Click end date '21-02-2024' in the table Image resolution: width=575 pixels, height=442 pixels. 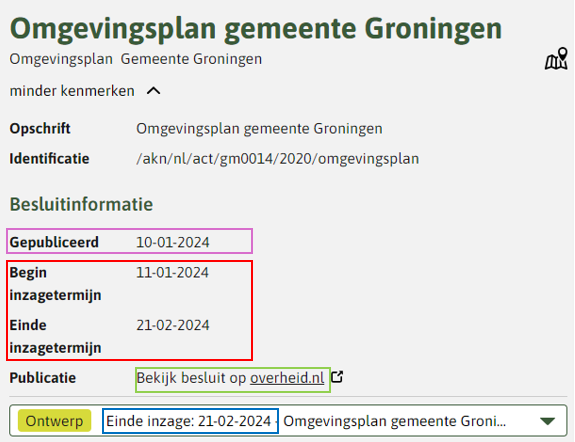pyautogui.click(x=173, y=325)
